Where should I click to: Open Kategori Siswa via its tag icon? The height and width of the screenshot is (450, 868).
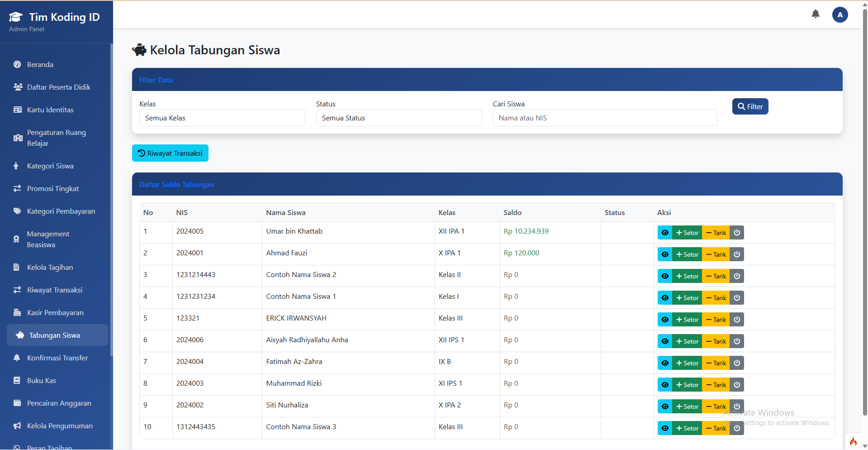[17, 166]
